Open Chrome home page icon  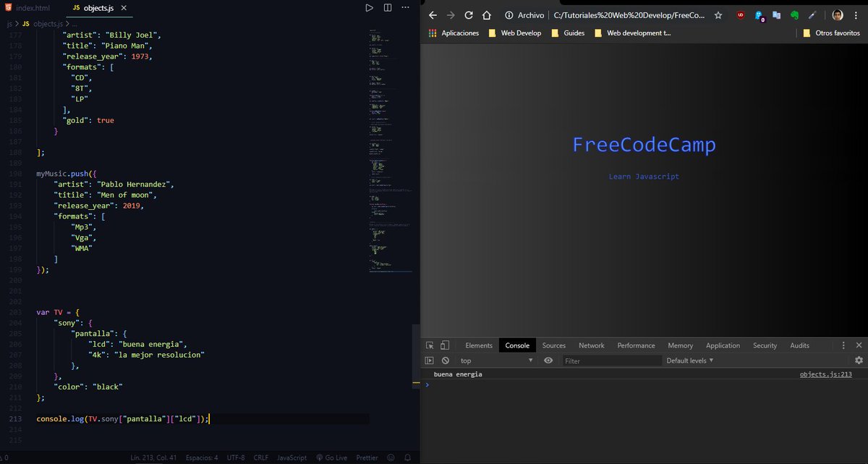pos(487,14)
